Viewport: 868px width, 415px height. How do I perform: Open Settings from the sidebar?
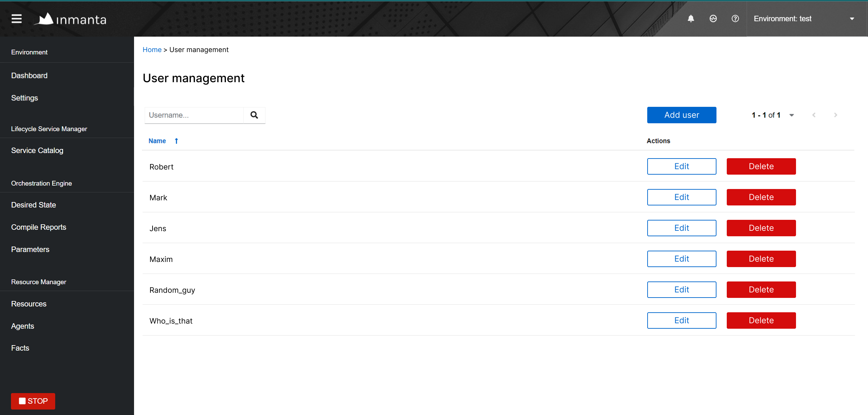(24, 98)
